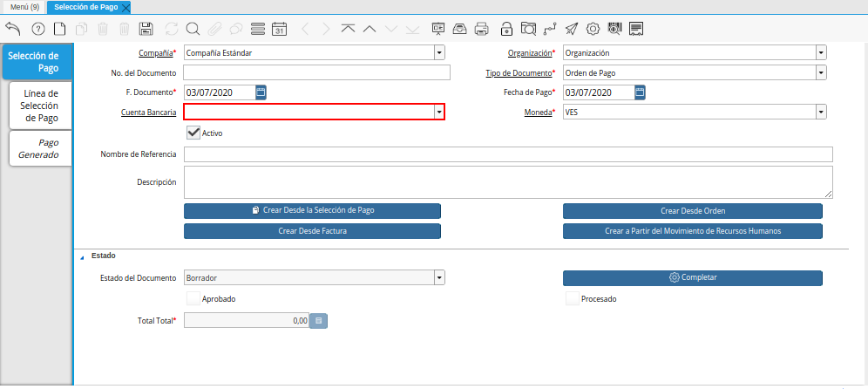Go to parent record left chevron
Image resolution: width=868 pixels, height=389 pixels.
(x=305, y=29)
